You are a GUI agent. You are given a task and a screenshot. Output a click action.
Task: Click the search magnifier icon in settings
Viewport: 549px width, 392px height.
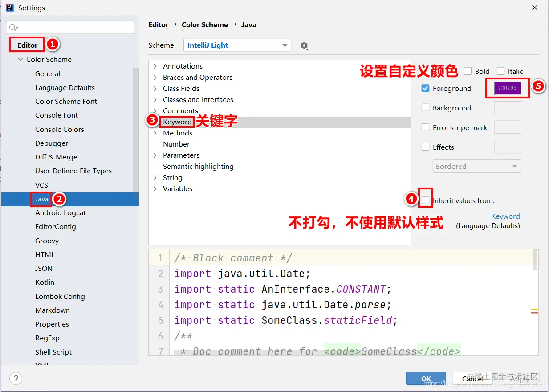pyautogui.click(x=13, y=28)
